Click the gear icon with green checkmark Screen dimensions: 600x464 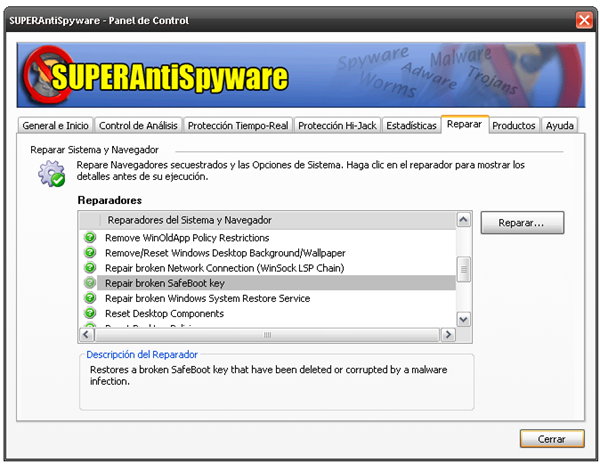coord(51,174)
